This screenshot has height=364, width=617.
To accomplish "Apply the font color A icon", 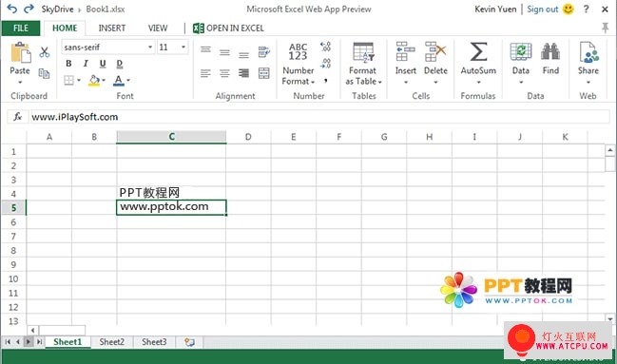I will (x=119, y=80).
